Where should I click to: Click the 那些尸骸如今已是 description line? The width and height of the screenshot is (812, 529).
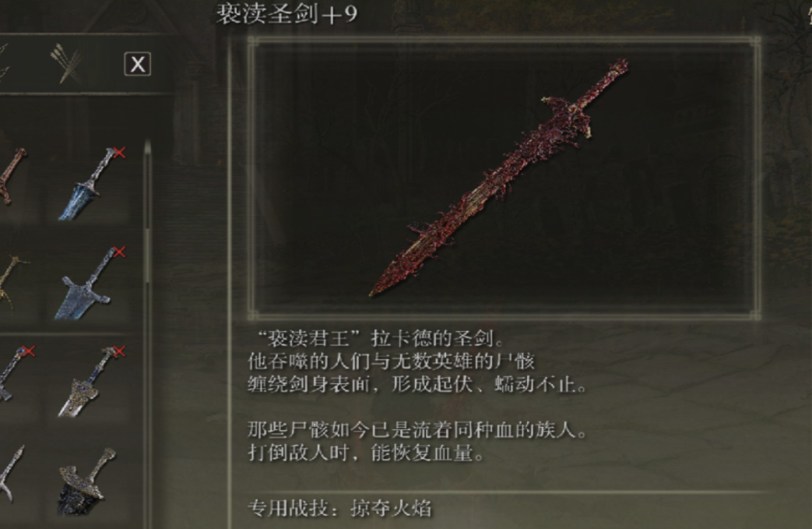coord(417,429)
